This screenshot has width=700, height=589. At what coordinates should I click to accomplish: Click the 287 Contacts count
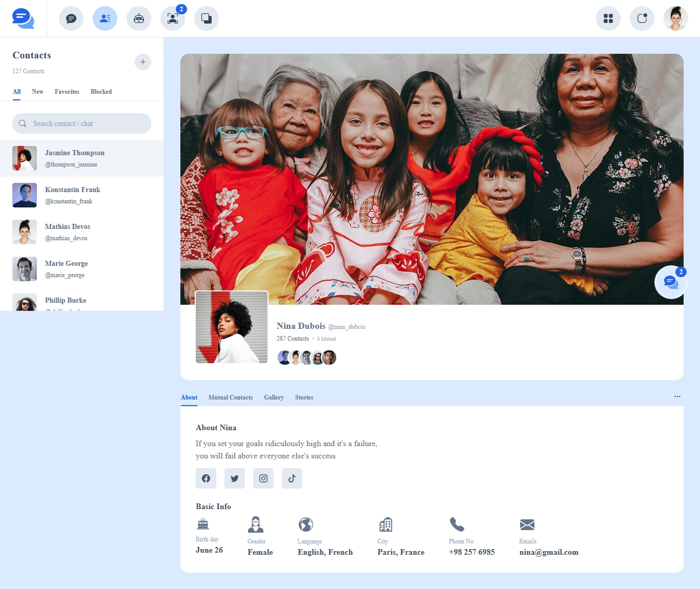point(293,339)
